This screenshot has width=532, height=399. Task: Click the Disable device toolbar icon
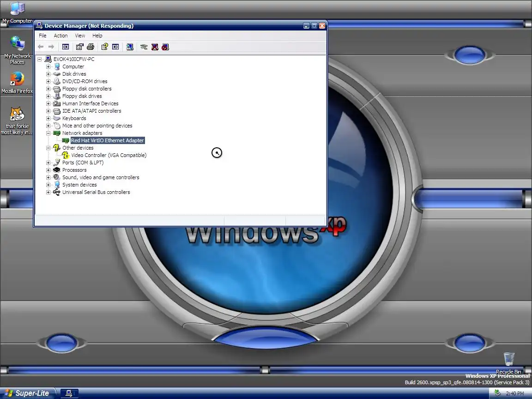click(x=165, y=47)
